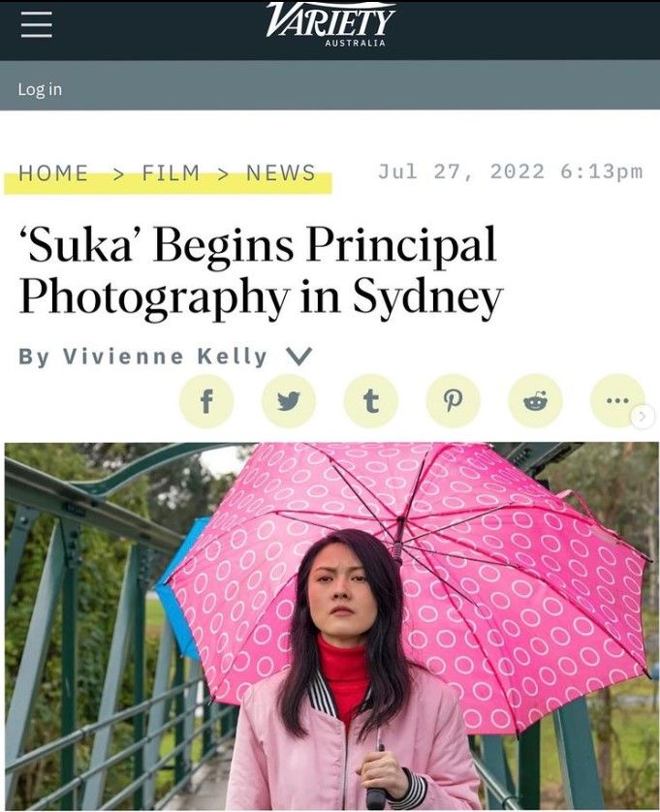Screen dimensions: 660x812
Task: Click the Jul 27, 2022 timestamp
Action: click(x=511, y=172)
